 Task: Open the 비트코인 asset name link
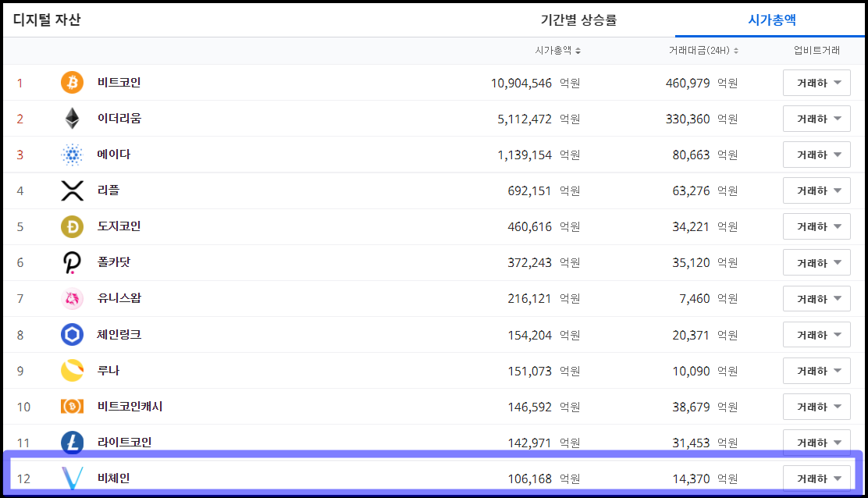(x=119, y=83)
